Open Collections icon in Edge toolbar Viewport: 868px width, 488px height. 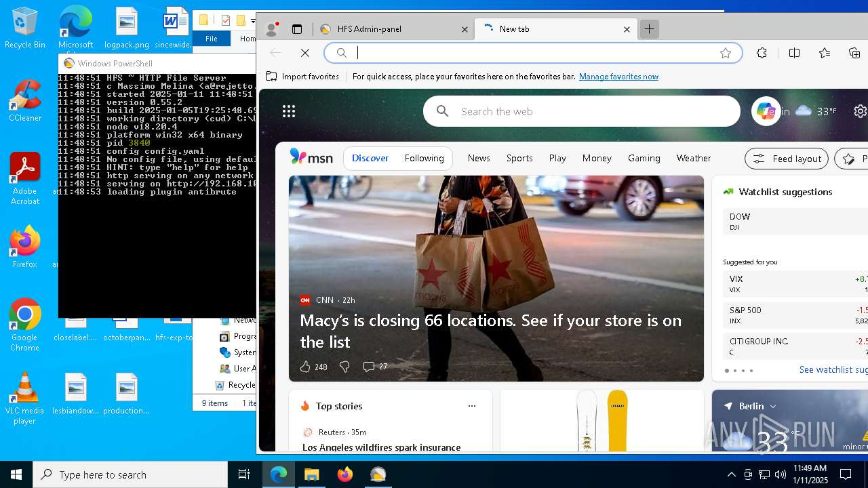[854, 53]
